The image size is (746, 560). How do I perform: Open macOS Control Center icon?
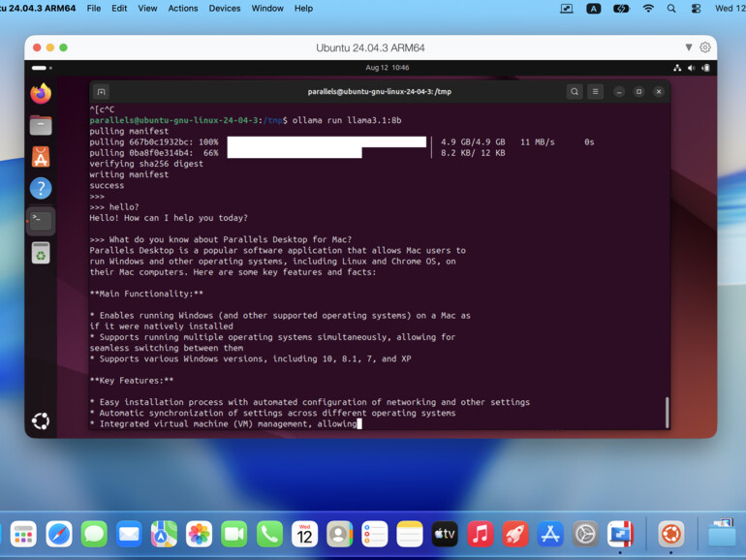tap(696, 9)
